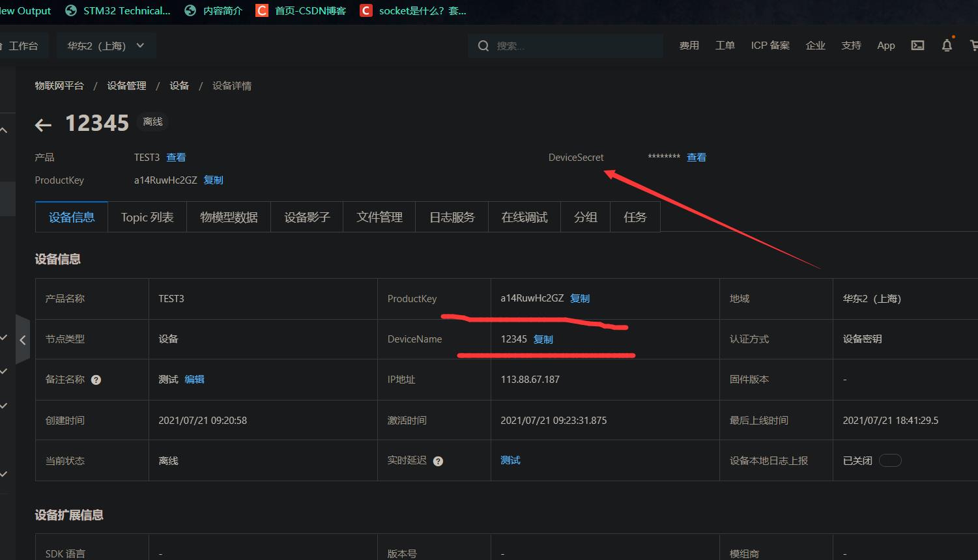Open the 工单 menu
The image size is (978, 560).
click(725, 46)
